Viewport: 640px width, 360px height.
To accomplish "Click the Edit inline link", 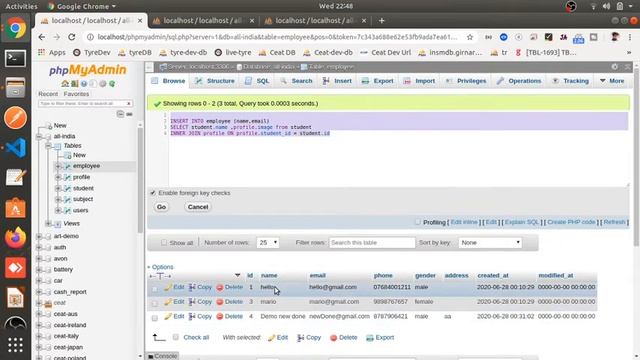I will 464,222.
